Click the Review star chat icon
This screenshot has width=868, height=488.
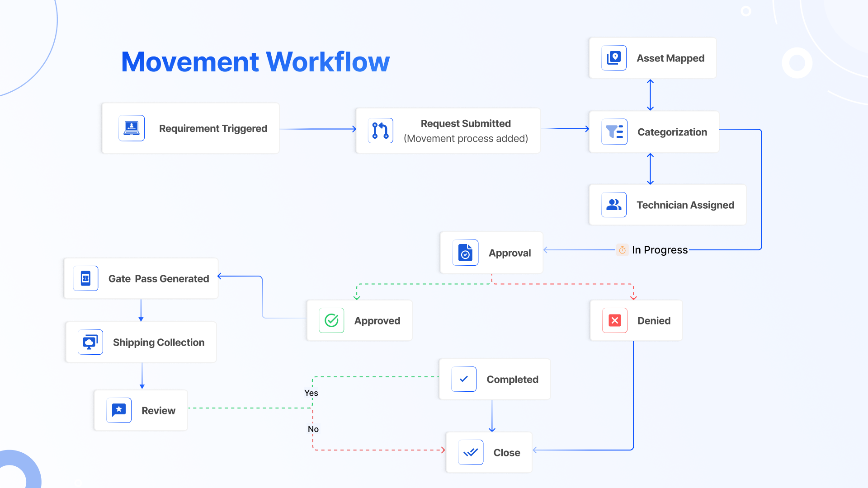coord(119,410)
